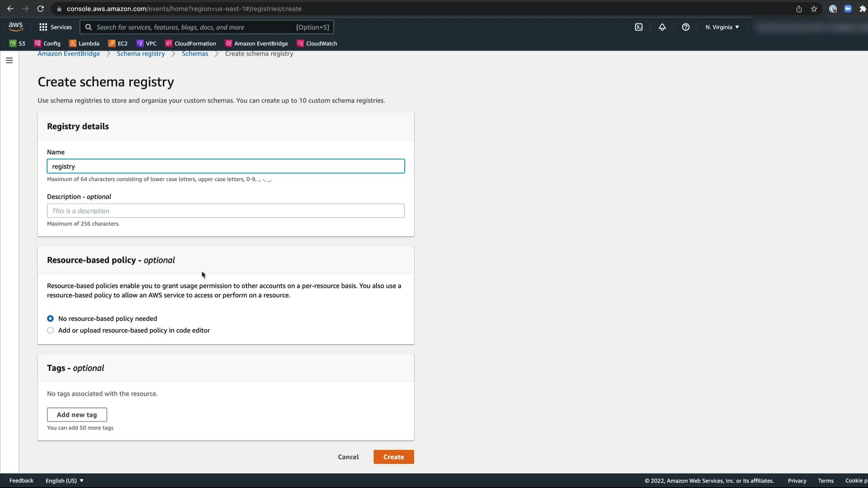Viewport: 868px width, 488px height.
Task: Open the S3 bookmark shortcut
Action: click(17, 43)
